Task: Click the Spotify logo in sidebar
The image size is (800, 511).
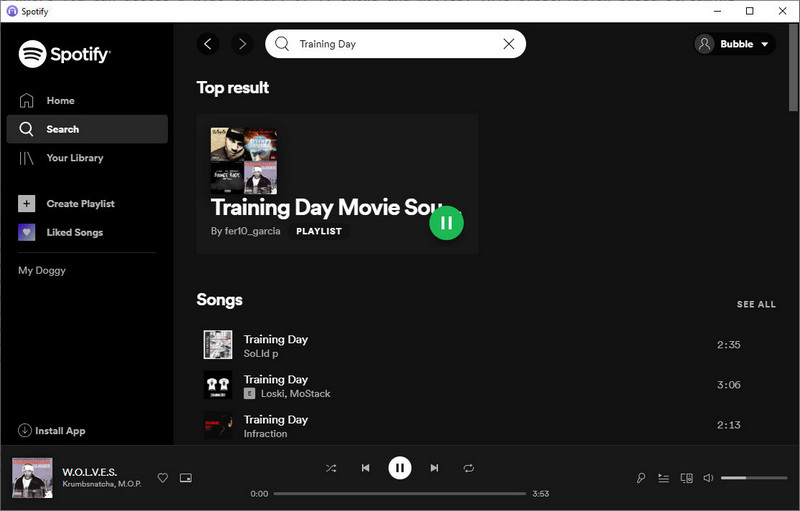Action: point(64,54)
